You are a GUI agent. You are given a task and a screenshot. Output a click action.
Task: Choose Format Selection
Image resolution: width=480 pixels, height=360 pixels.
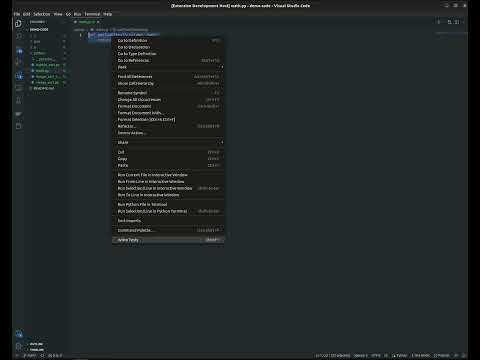(168, 120)
